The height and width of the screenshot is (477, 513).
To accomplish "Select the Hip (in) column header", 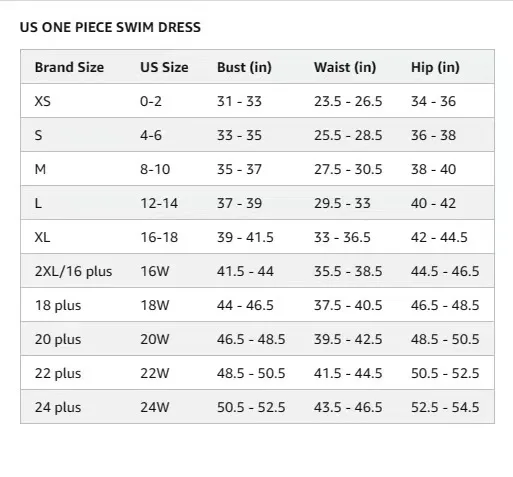I will coord(435,67).
